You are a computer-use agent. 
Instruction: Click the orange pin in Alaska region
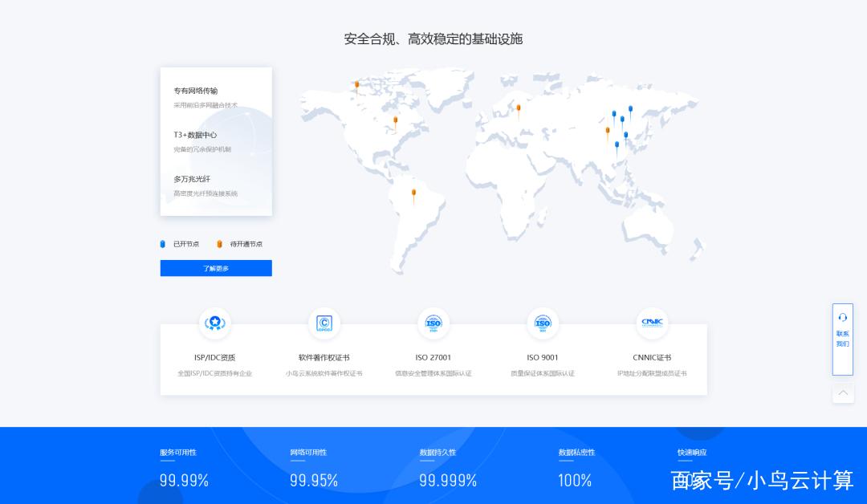click(356, 87)
